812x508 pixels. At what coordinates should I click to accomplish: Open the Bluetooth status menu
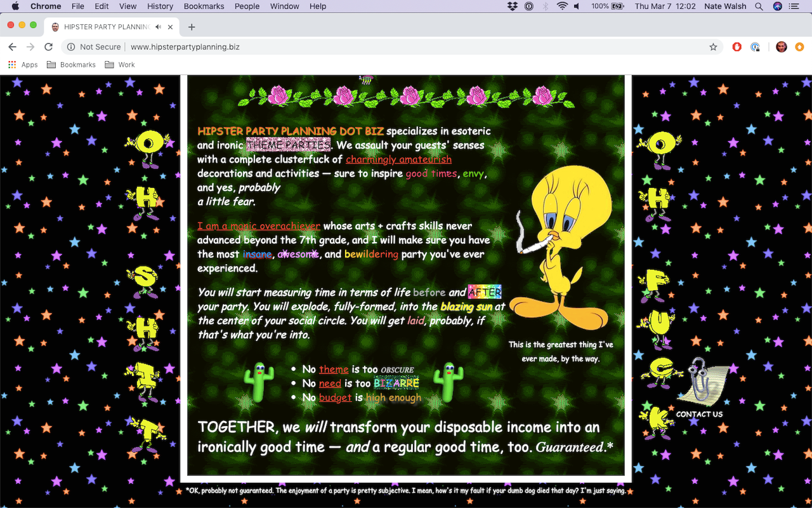pyautogui.click(x=546, y=6)
